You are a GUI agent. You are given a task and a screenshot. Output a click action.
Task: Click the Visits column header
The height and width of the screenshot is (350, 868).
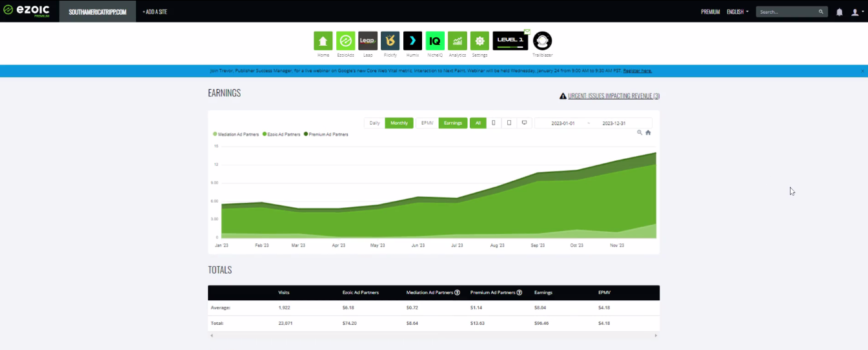tap(283, 293)
